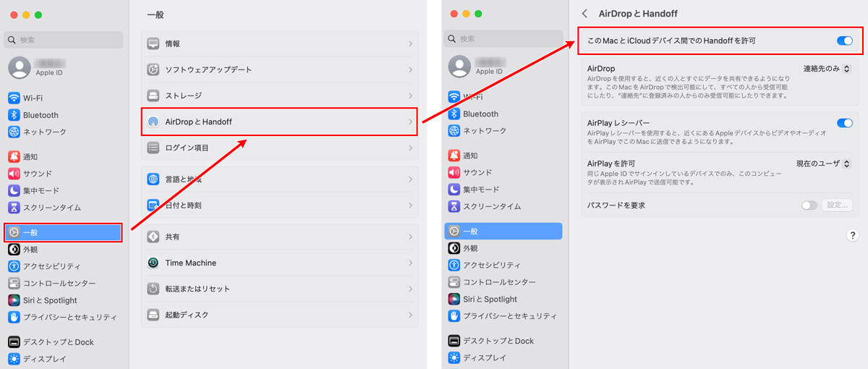The width and height of the screenshot is (868, 369).
Task: Click ネットワーク globe icon in left window
Action: (14, 132)
